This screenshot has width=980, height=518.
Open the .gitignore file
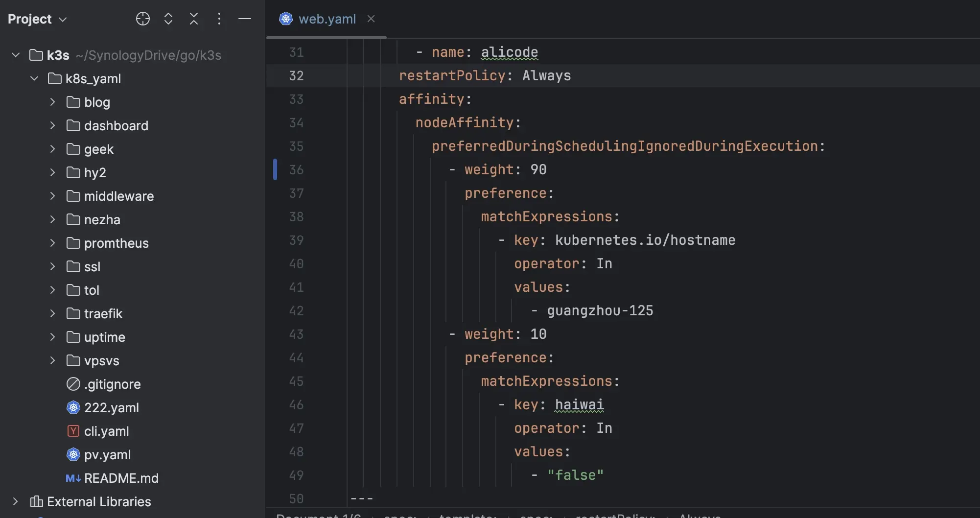112,384
